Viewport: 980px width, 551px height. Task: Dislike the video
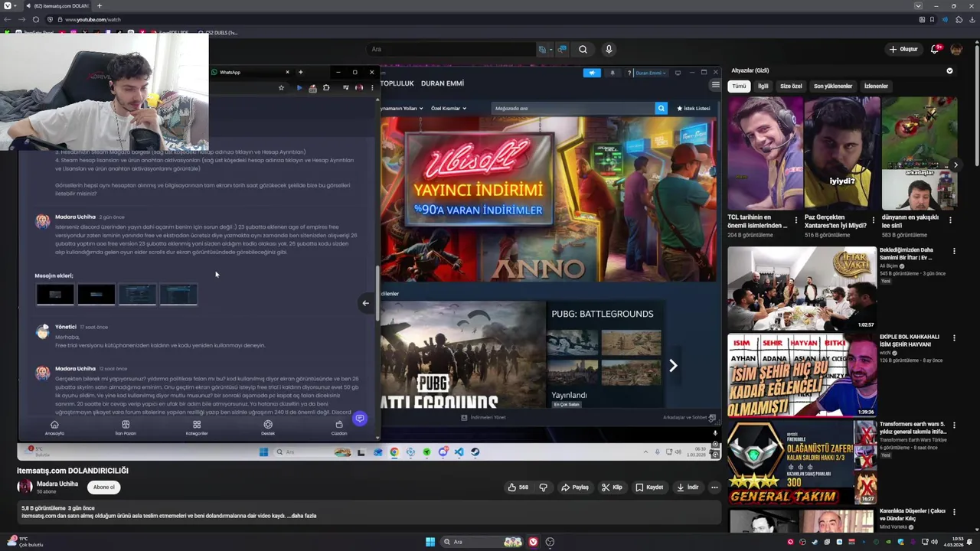click(544, 487)
